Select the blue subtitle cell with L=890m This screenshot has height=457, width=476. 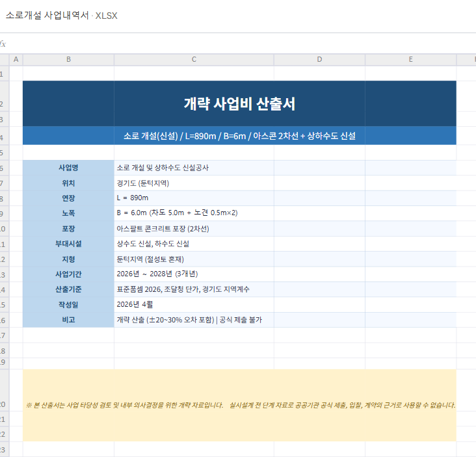tap(239, 136)
